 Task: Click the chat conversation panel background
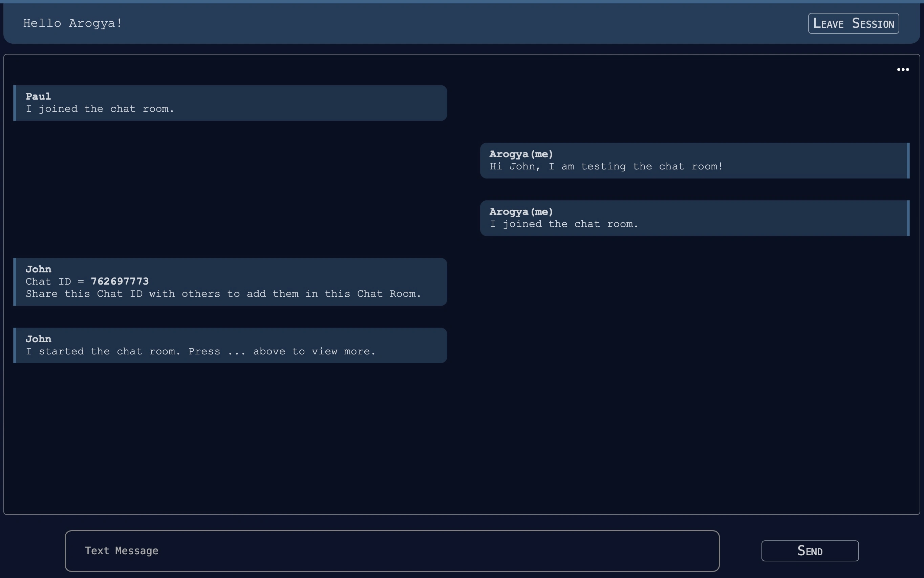[458, 440]
